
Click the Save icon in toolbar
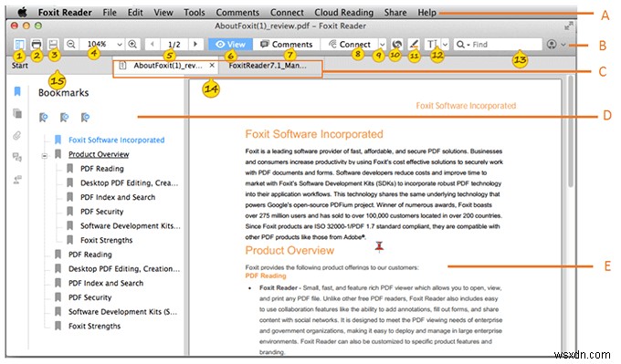54,44
